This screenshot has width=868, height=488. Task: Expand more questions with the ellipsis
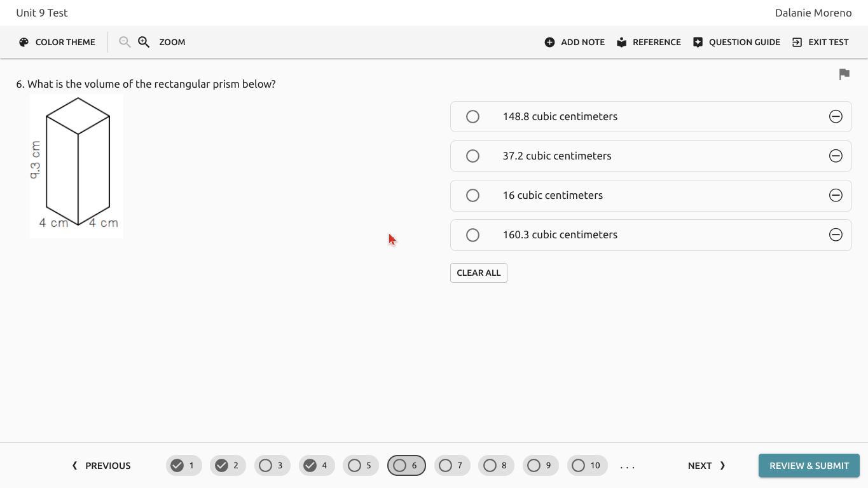tap(627, 466)
